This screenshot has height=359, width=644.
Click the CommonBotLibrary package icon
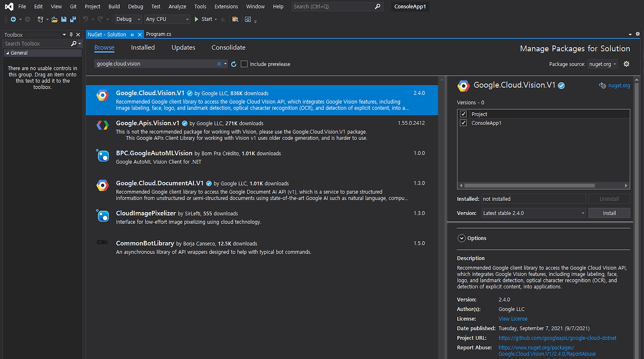pos(103,243)
